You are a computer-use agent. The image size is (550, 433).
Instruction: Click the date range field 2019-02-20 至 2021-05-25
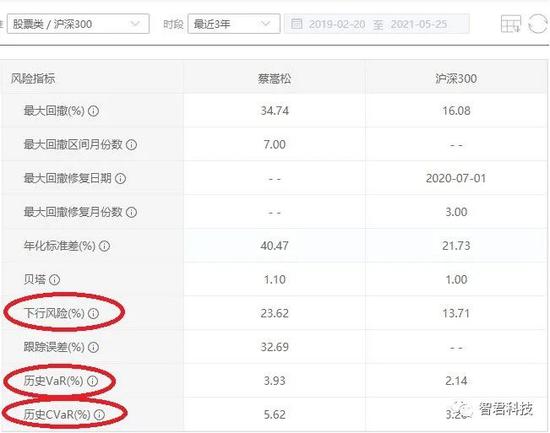(x=377, y=24)
